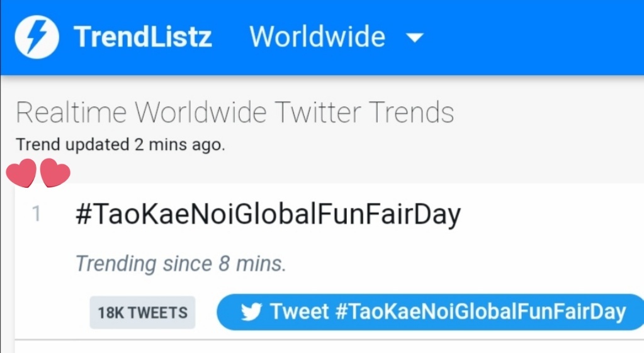The height and width of the screenshot is (353, 644).
Task: Click the empty blue header bar area
Action: 534,37
